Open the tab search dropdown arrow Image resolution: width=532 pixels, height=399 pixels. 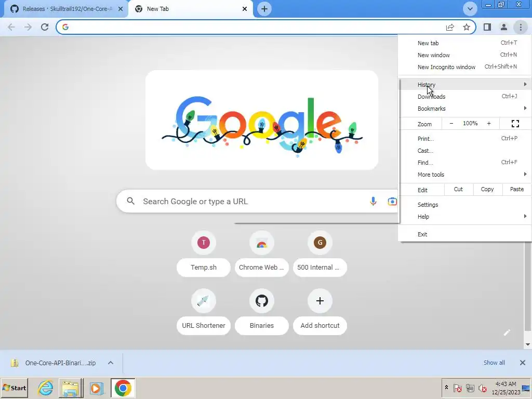pos(470,9)
